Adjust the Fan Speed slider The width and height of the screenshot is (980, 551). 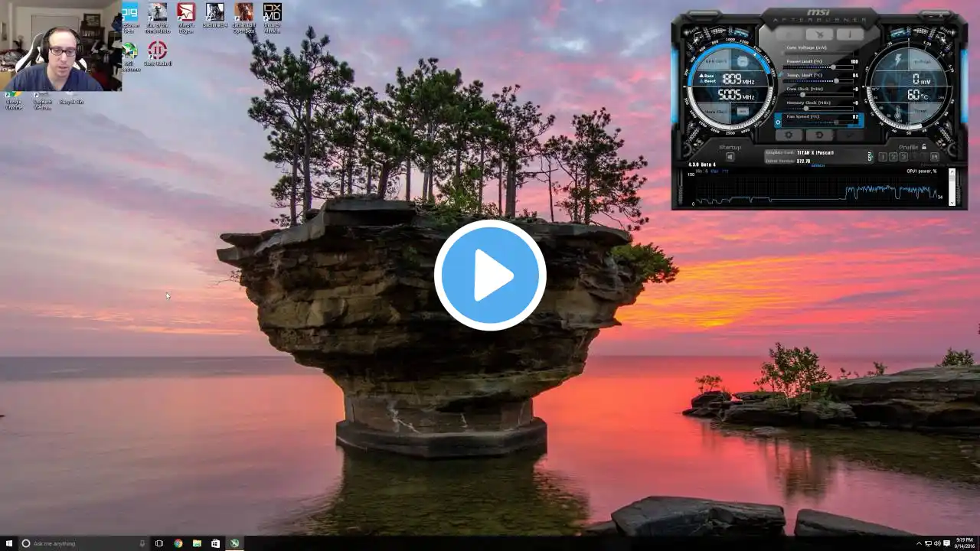818,122
